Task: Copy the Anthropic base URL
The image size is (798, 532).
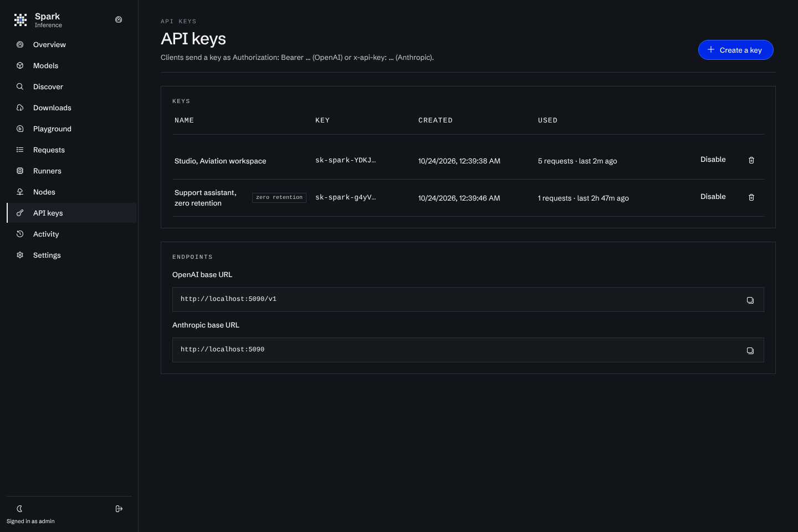Action: pyautogui.click(x=750, y=350)
